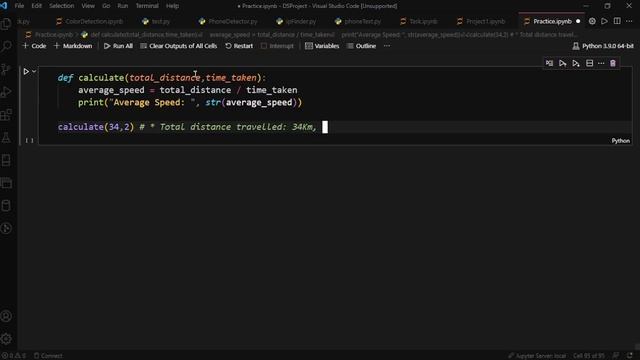640x360 pixels.
Task: Click run icon in editor tab bar
Action: tap(604, 21)
